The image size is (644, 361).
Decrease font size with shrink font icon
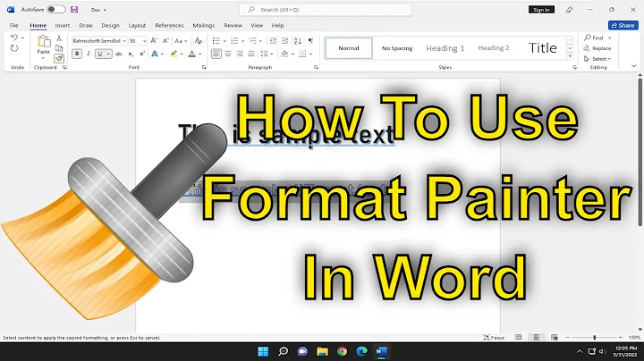[x=165, y=40]
